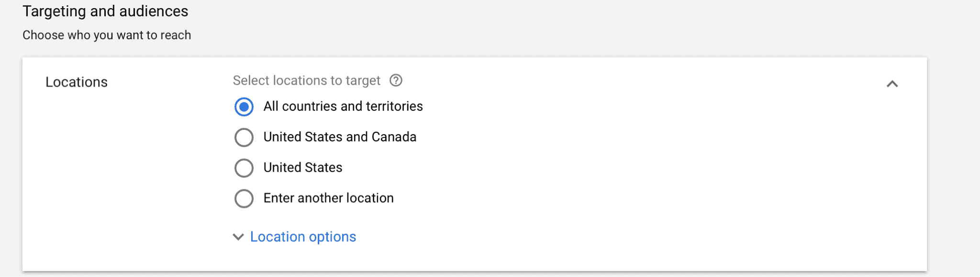Click the Choose who you want to reach subtitle
The image size is (980, 277).
coord(107,35)
